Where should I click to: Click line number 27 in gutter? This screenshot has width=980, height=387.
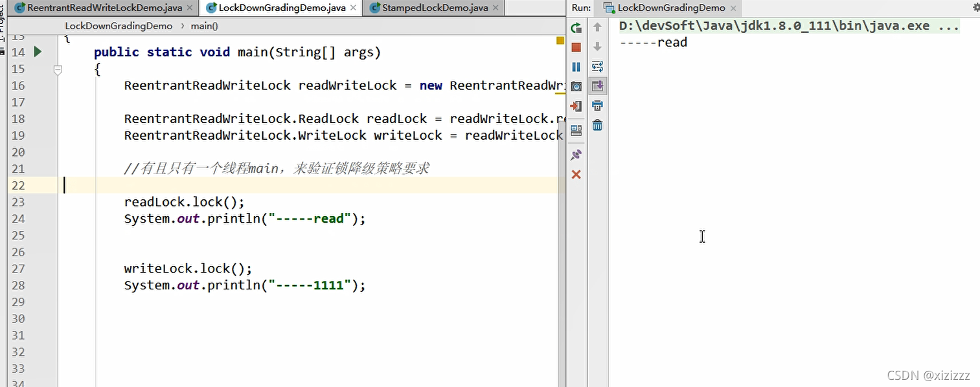pyautogui.click(x=17, y=269)
